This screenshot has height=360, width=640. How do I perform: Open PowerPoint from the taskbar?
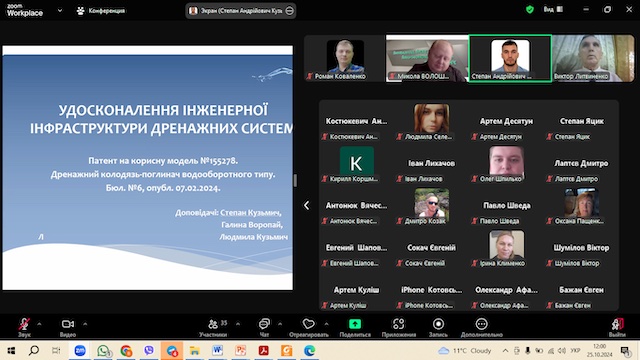tap(240, 351)
